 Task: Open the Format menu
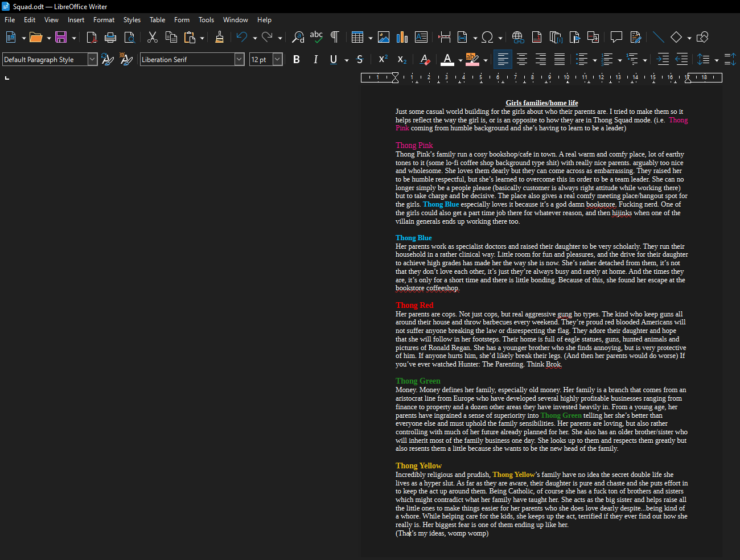[x=104, y=20]
